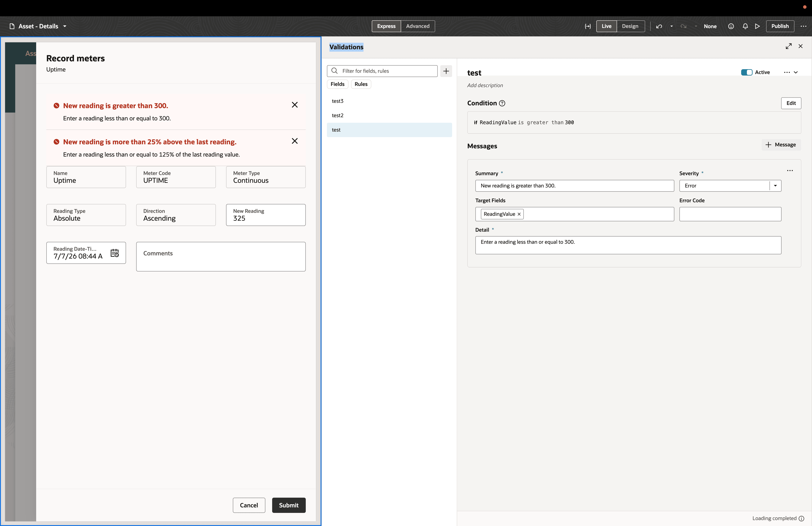812x526 pixels.
Task: Click the Submit button
Action: point(289,505)
